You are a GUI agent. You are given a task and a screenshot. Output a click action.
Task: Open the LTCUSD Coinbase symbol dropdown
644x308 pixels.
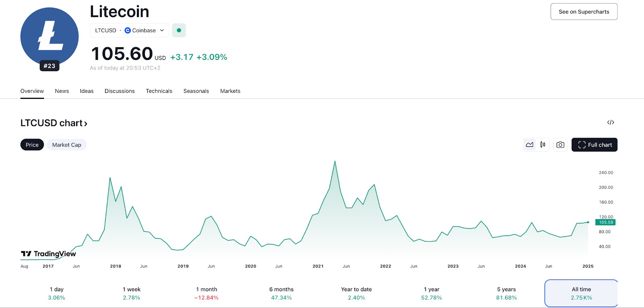(129, 30)
